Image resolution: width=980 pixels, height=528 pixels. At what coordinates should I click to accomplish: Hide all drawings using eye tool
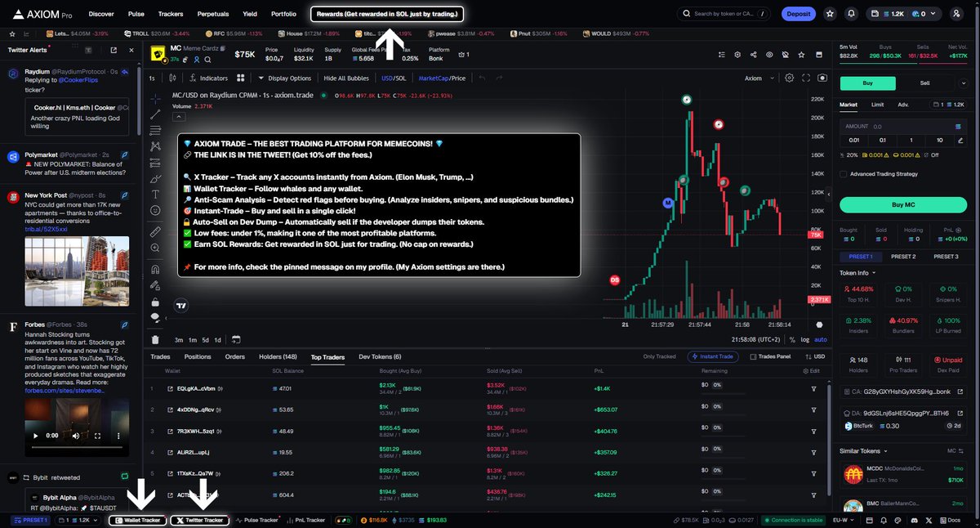click(155, 316)
